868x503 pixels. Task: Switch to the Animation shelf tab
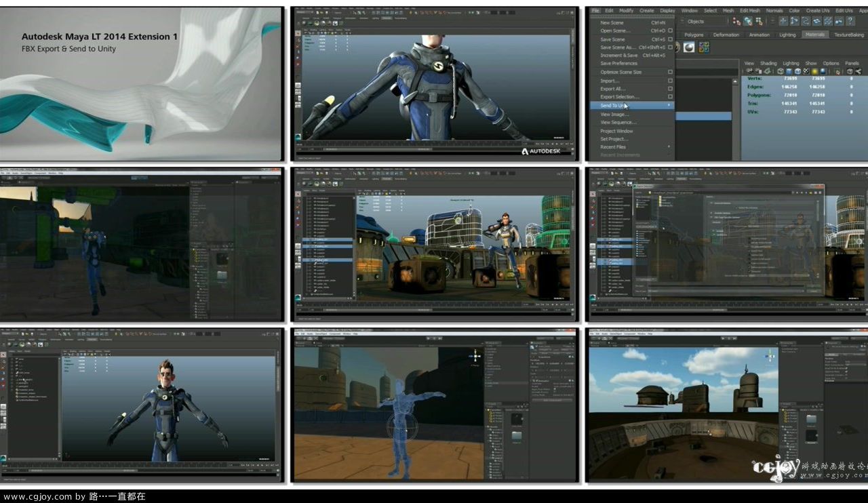pyautogui.click(x=759, y=35)
